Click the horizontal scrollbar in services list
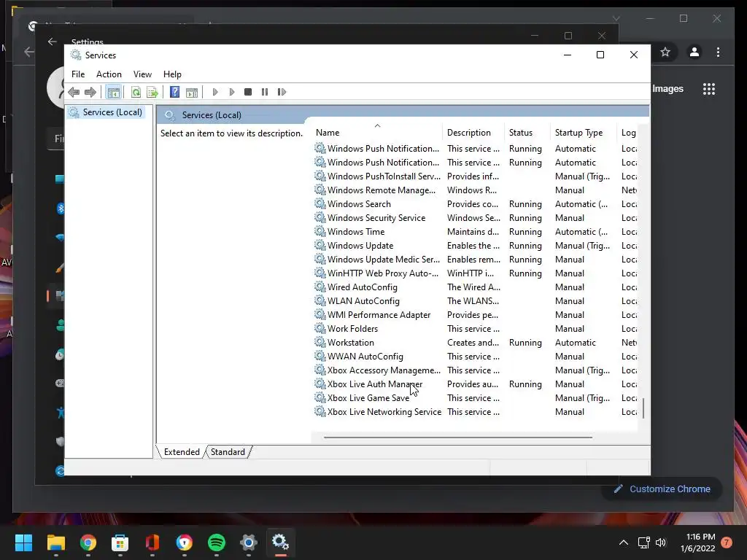Screen dimensions: 747x560 point(458,437)
